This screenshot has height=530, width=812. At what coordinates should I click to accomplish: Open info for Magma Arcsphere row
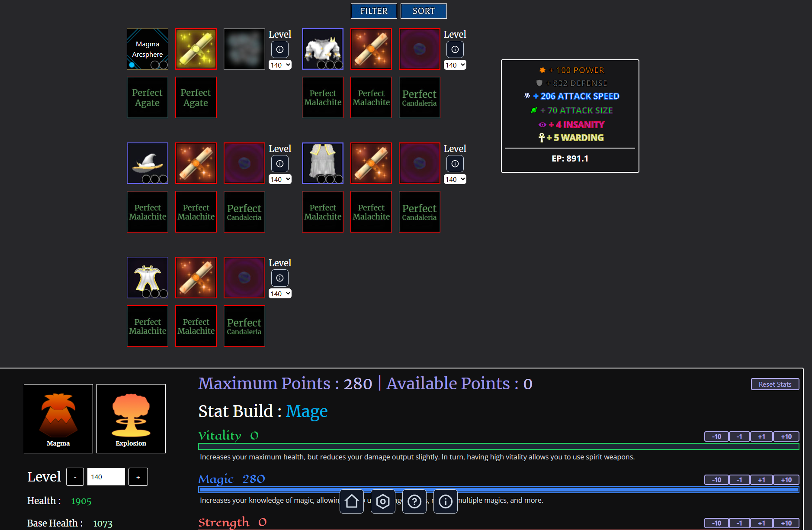280,49
